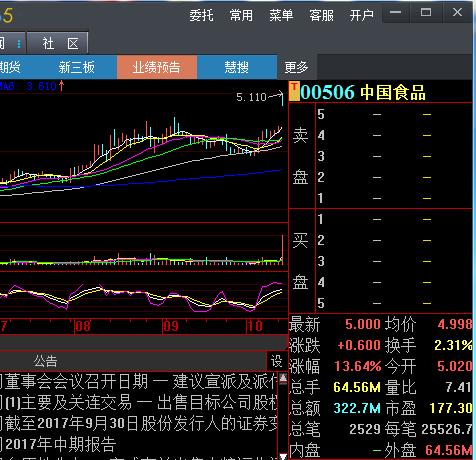476x460 pixels.
Task: Click the 总笔 value 2529
Action: pyautogui.click(x=365, y=429)
